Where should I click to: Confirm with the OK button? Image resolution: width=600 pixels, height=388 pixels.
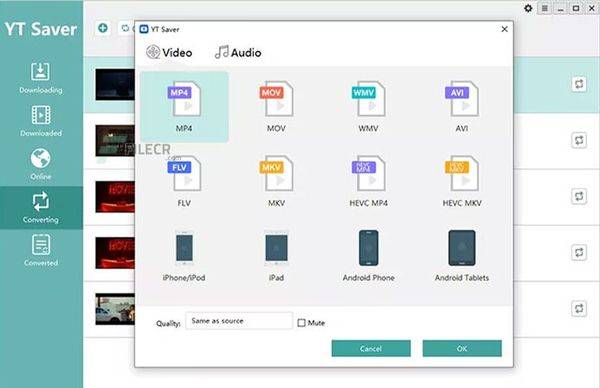click(462, 348)
